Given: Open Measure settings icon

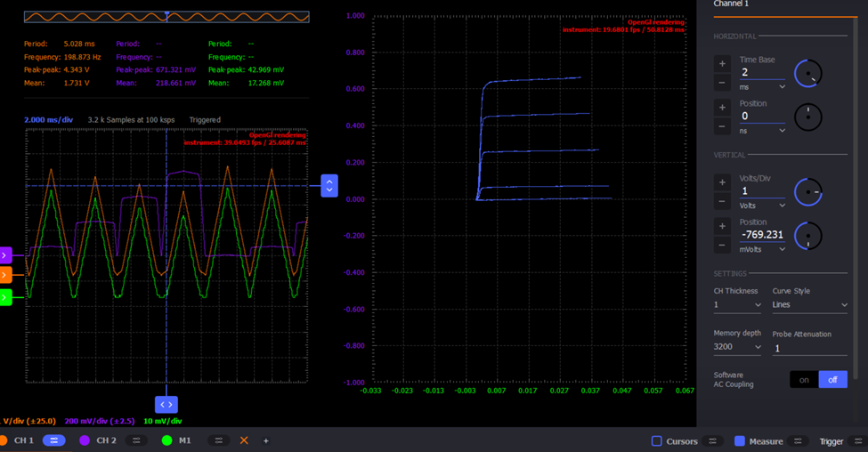Looking at the screenshot, I should tap(798, 441).
